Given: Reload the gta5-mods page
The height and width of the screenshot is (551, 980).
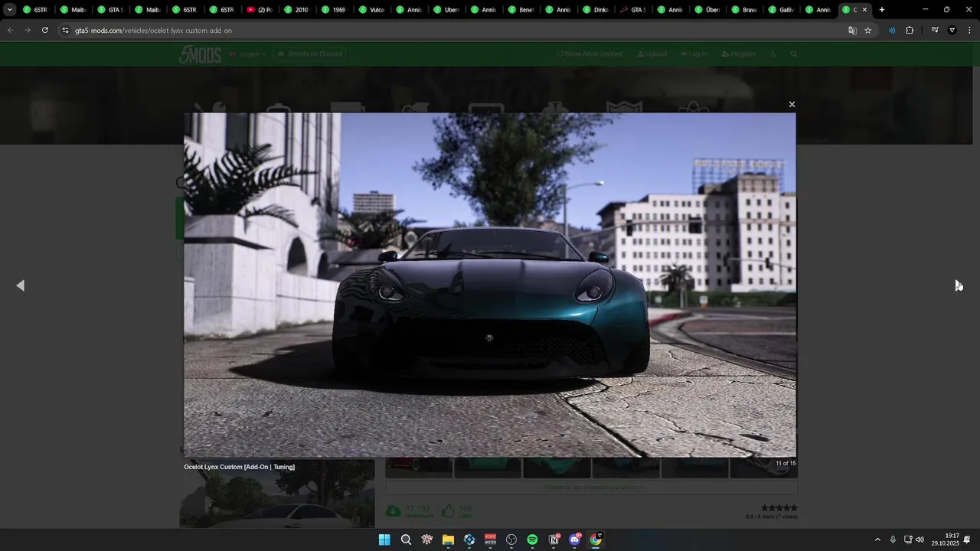Looking at the screenshot, I should 45,30.
